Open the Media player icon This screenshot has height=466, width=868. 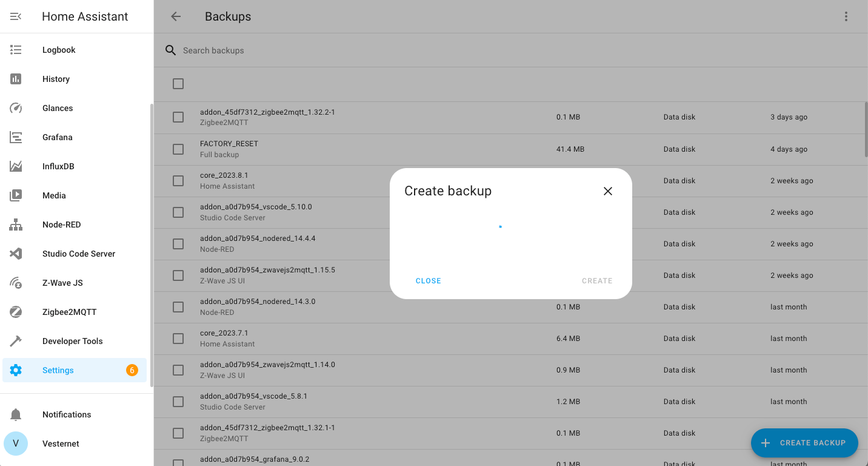[x=16, y=195]
